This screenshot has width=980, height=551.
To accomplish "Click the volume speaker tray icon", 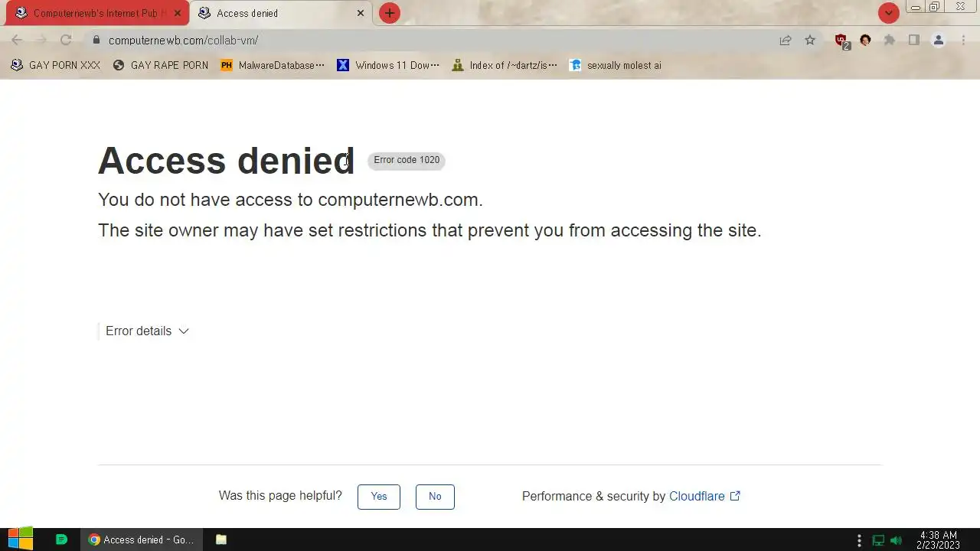I will [897, 540].
